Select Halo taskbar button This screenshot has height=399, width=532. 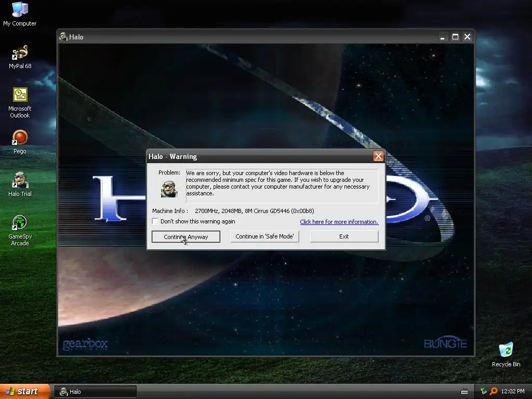(96, 392)
